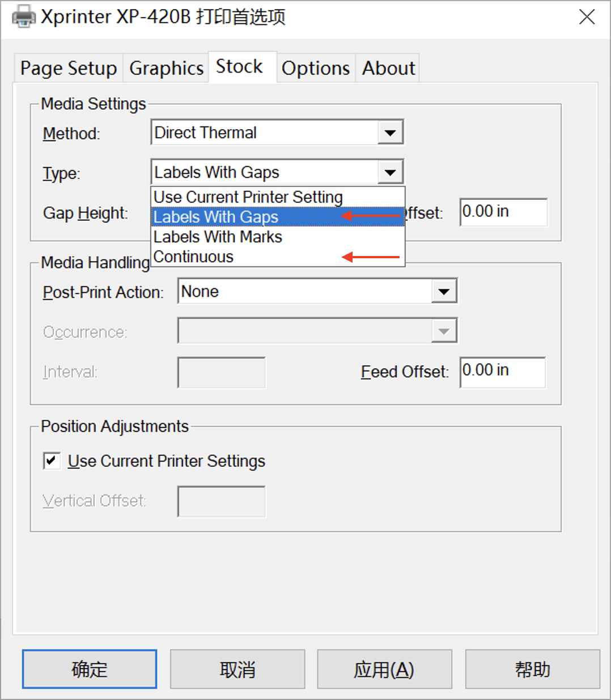The width and height of the screenshot is (611, 700).
Task: Click the disabled Occurrence dropdown
Action: [x=317, y=331]
